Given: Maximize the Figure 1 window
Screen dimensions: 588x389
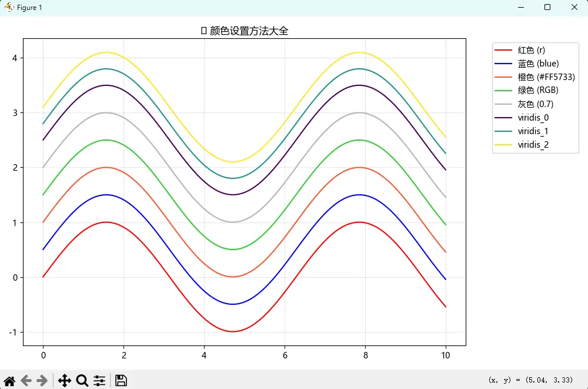Looking at the screenshot, I should point(547,8).
